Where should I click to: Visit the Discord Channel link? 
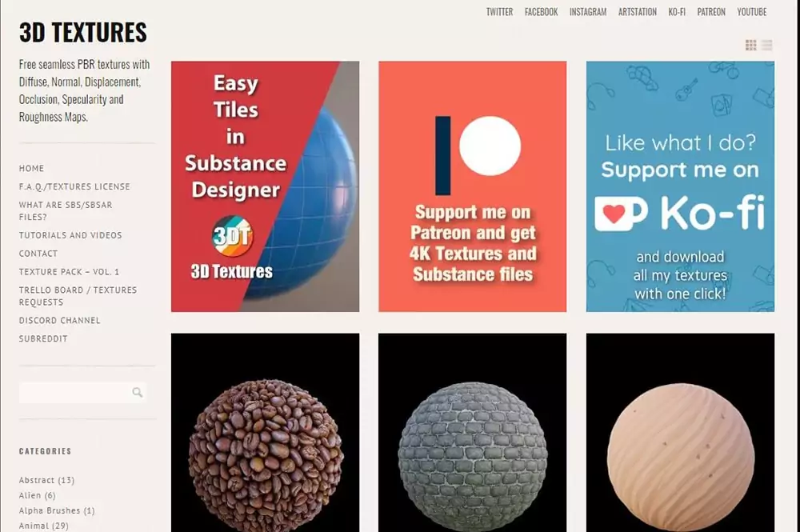[x=60, y=320]
